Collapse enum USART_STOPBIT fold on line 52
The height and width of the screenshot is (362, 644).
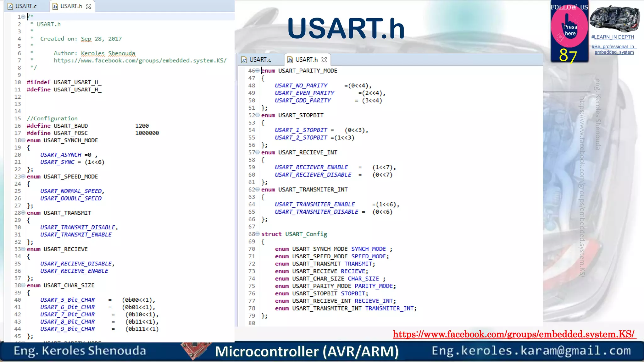[x=258, y=115]
